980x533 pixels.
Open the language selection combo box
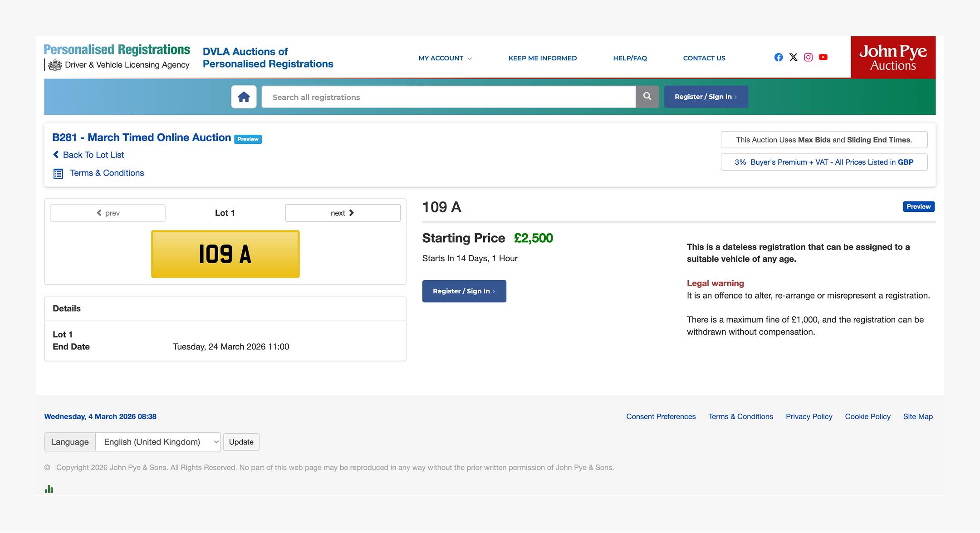click(158, 441)
